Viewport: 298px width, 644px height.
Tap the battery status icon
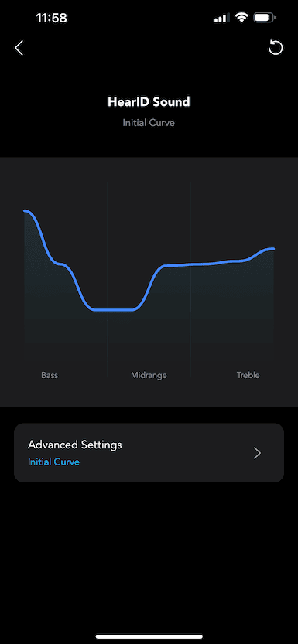coord(264,18)
